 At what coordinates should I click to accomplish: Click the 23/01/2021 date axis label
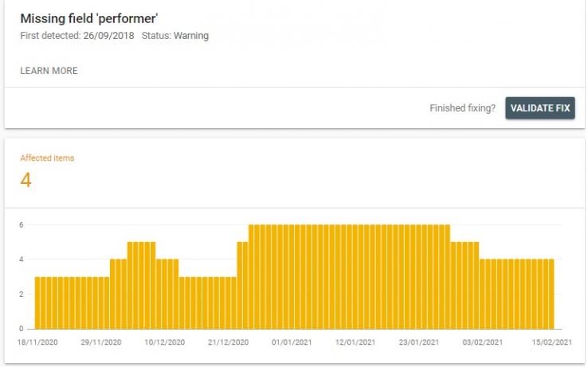coord(418,342)
